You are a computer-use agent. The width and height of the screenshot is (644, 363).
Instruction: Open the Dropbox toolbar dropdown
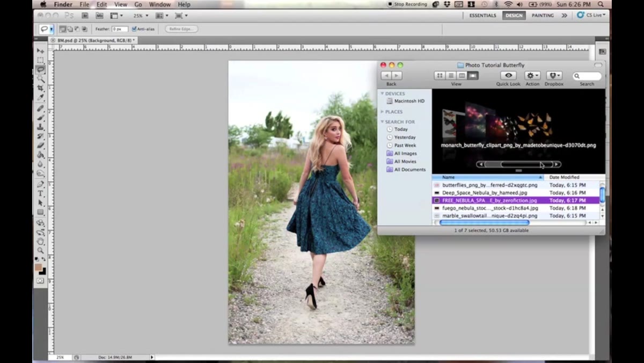[x=554, y=76]
